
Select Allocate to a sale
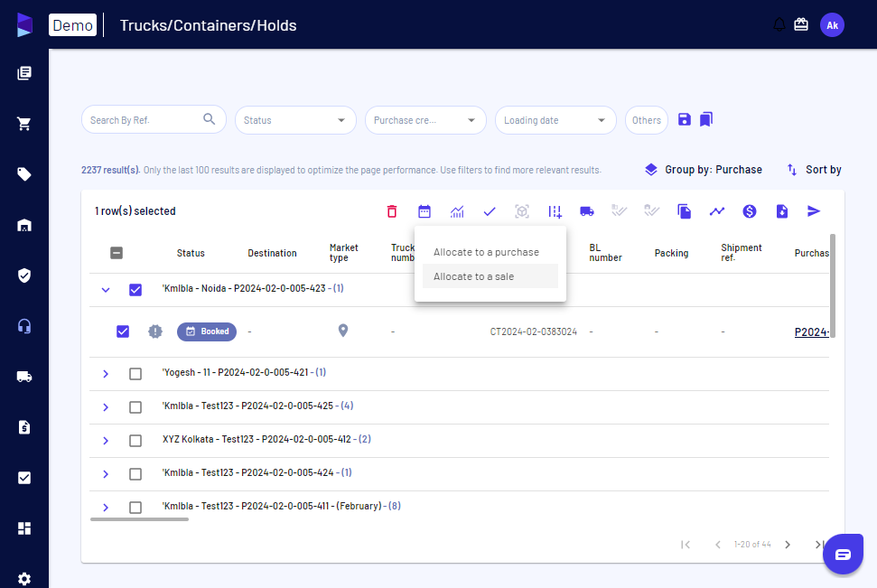pyautogui.click(x=490, y=276)
